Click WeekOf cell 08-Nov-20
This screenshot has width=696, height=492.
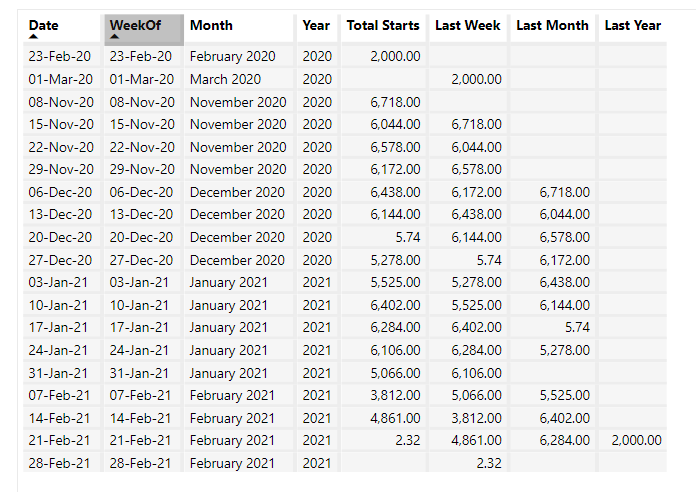tap(142, 102)
